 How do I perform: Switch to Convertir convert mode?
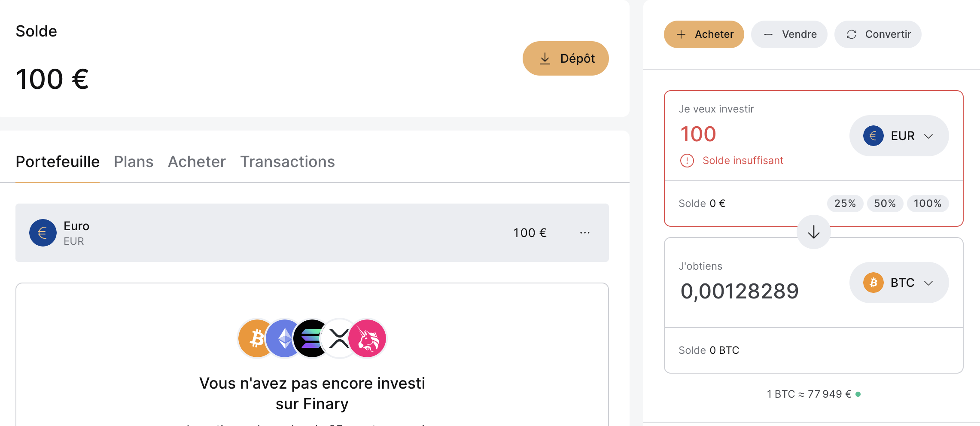click(877, 34)
